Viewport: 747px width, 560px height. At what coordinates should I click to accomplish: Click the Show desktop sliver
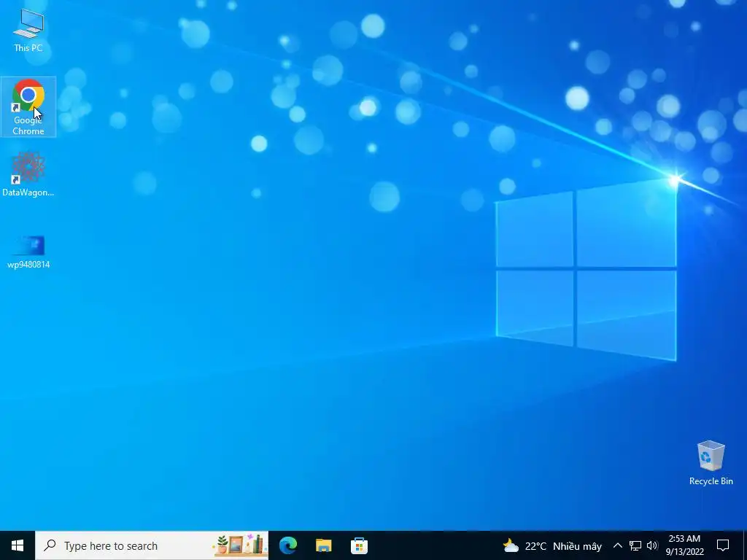745,545
